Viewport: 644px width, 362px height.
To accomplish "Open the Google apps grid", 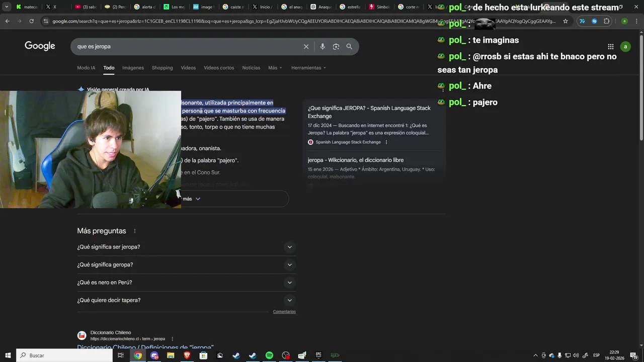I will pyautogui.click(x=610, y=46).
